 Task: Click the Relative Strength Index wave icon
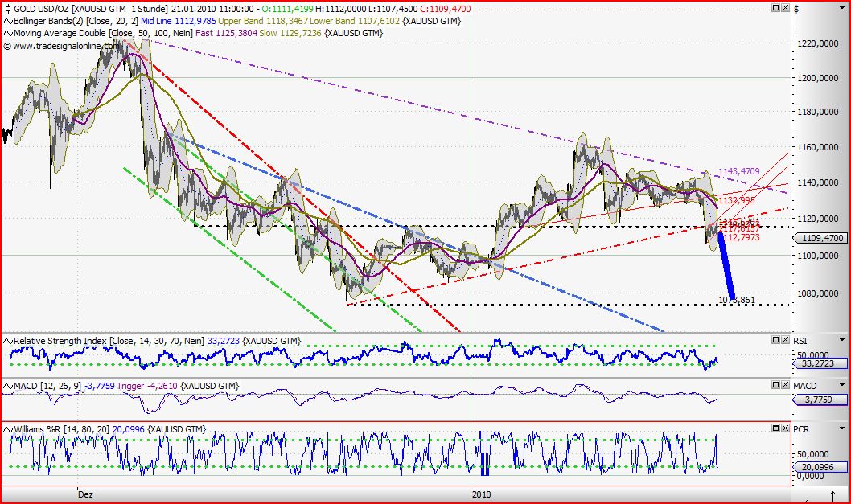point(6,340)
